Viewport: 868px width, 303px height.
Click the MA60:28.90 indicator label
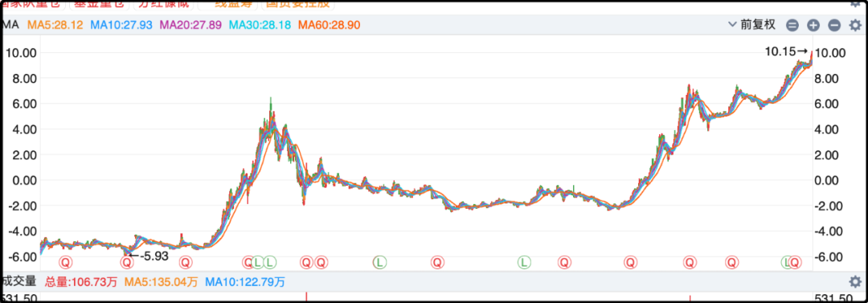pyautogui.click(x=329, y=26)
